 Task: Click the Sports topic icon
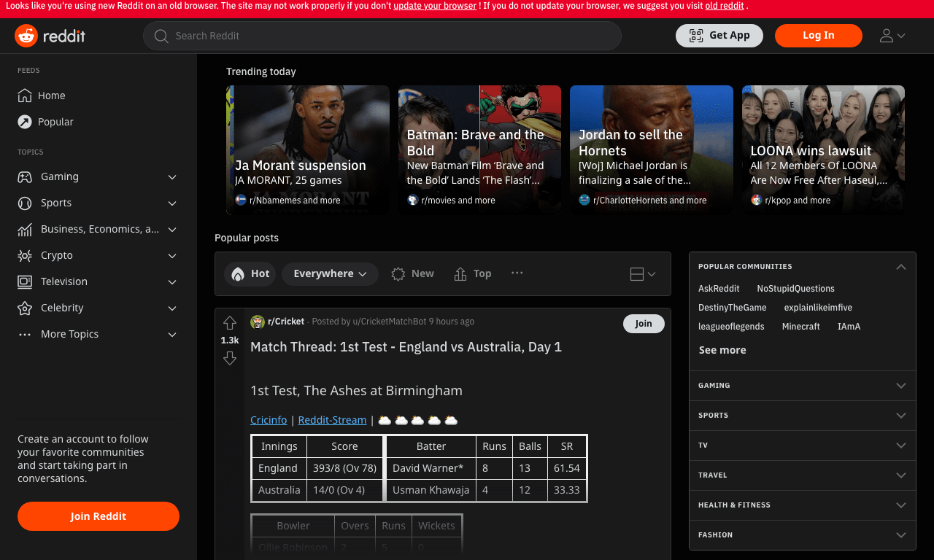(x=25, y=203)
